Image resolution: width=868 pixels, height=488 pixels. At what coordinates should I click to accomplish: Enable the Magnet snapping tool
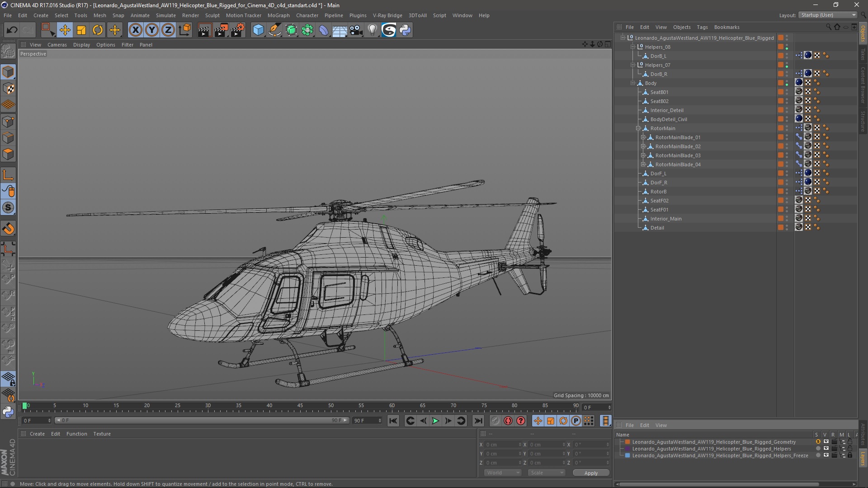[8, 229]
